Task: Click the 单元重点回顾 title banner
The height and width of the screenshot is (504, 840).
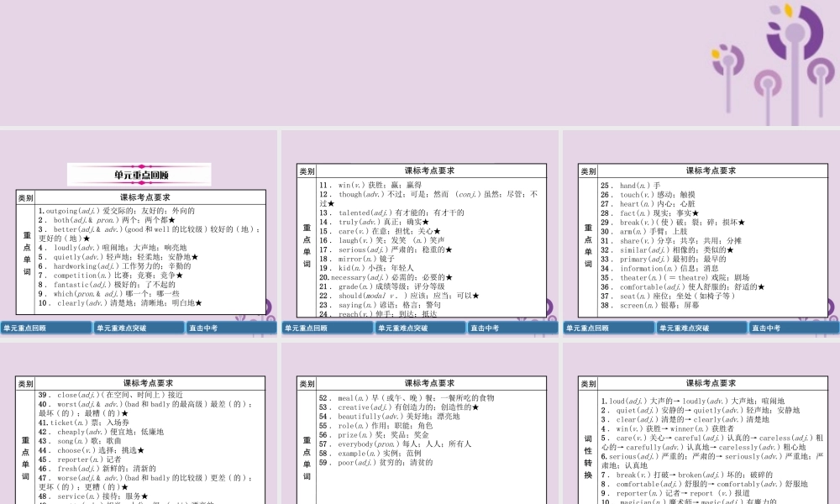Action: click(139, 175)
